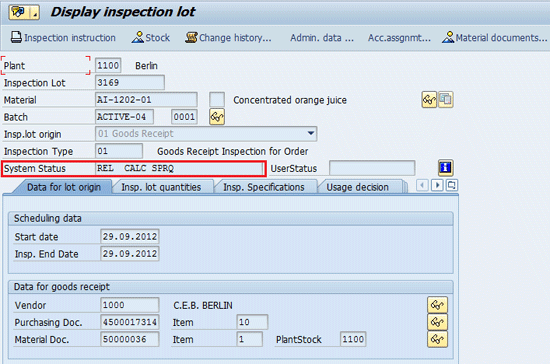550x364 pixels.
Task: Expand Insp.lot origin dropdown
Action: [x=311, y=134]
